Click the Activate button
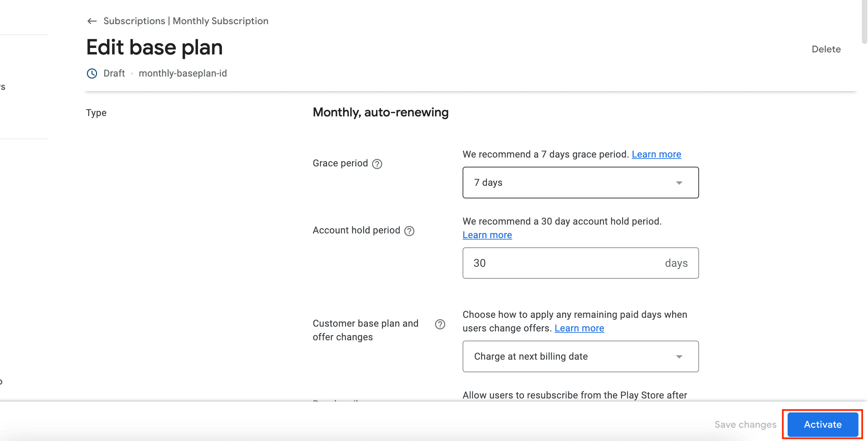Viewport: 868px width, 441px height. (822, 424)
